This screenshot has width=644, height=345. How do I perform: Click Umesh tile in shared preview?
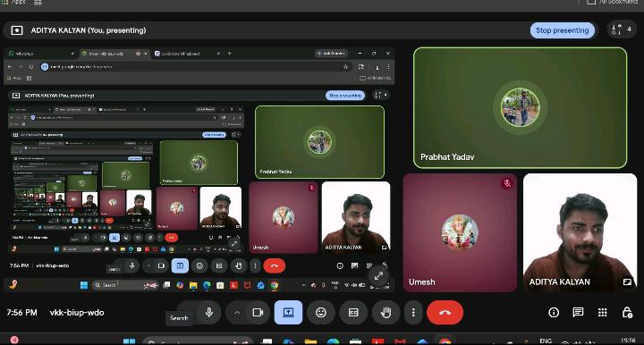(x=284, y=217)
